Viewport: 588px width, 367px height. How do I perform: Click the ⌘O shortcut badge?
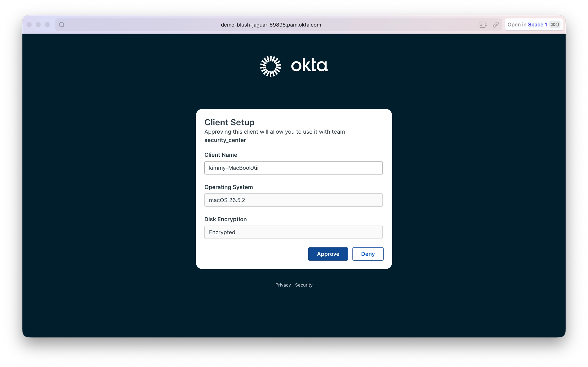click(x=555, y=25)
